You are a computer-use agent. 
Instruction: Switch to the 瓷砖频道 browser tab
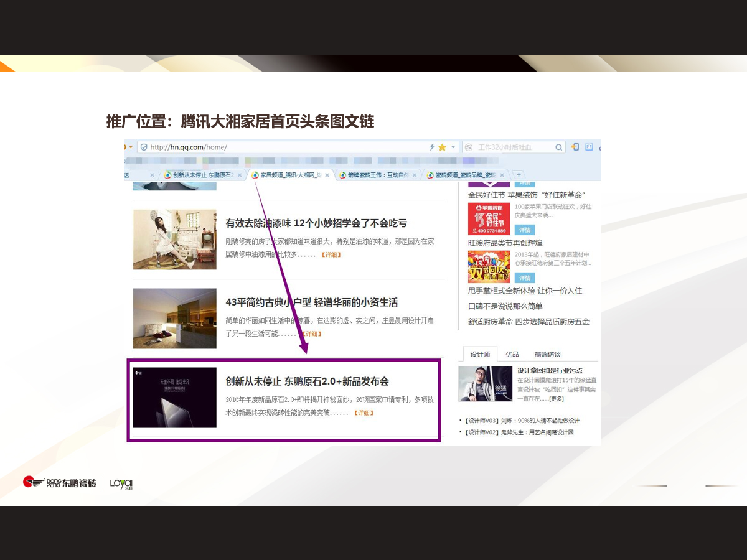pyautogui.click(x=464, y=175)
